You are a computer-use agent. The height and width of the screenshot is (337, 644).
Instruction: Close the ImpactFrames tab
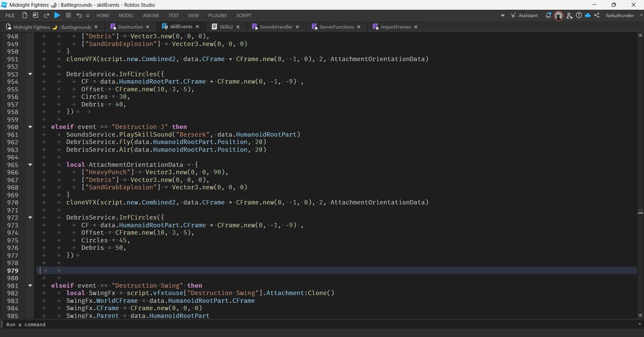[x=416, y=27]
